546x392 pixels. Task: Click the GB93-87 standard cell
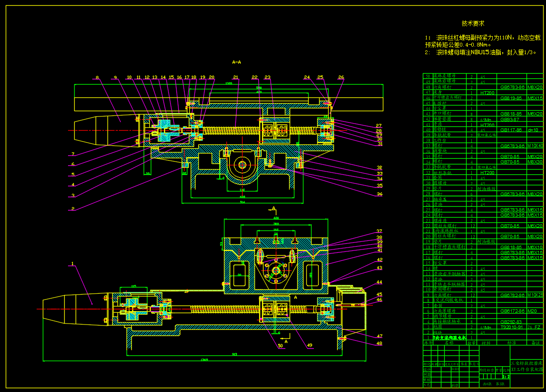point(510,119)
